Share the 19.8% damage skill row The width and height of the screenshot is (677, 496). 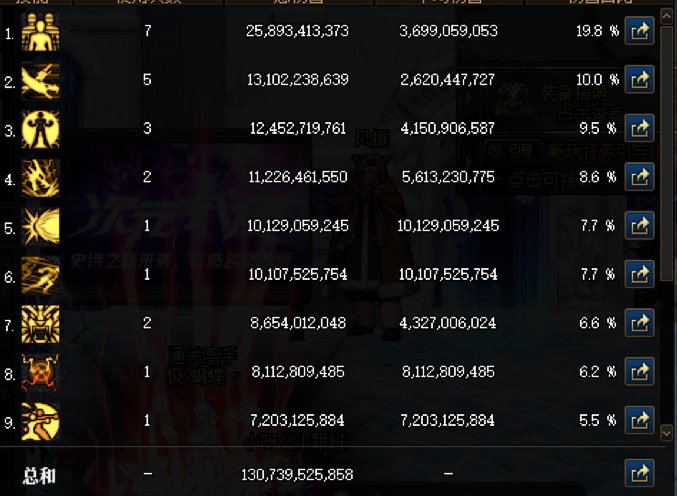tap(639, 31)
